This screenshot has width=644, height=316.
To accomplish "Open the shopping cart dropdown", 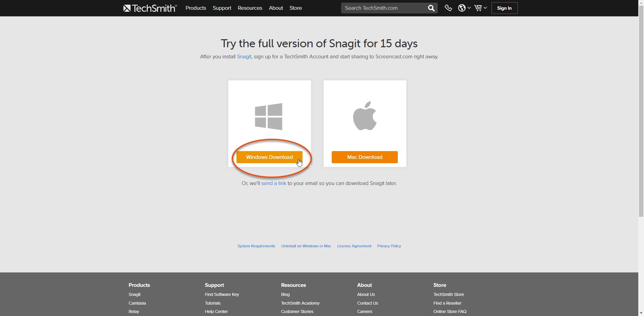I will click(480, 8).
